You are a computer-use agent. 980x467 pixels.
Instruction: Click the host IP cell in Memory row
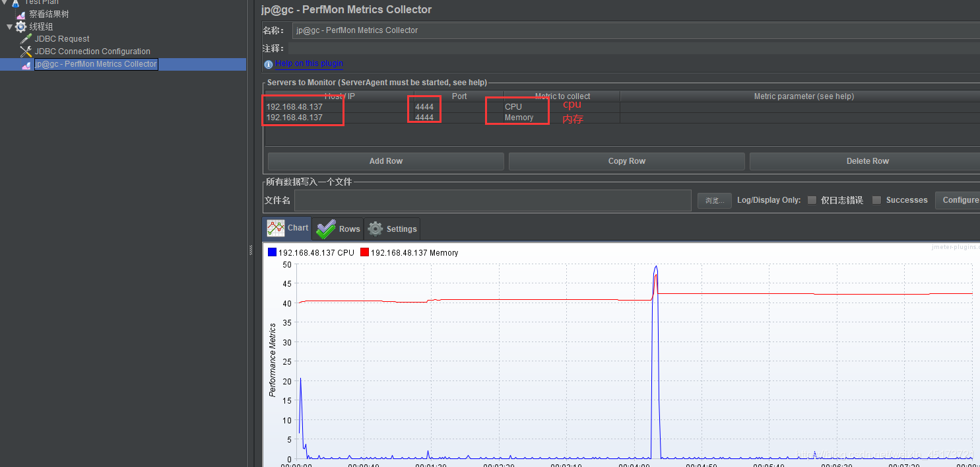click(340, 118)
